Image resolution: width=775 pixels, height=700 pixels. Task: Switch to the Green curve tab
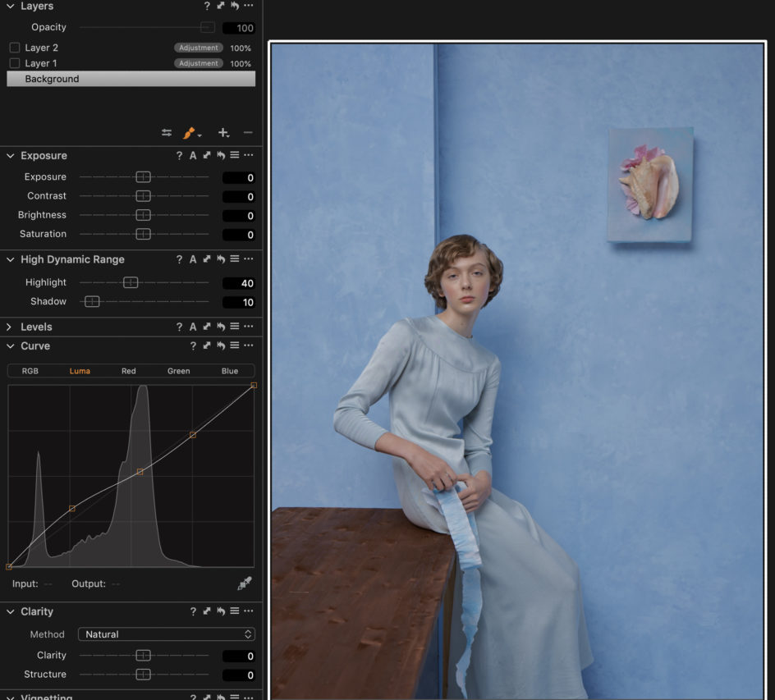pos(178,371)
